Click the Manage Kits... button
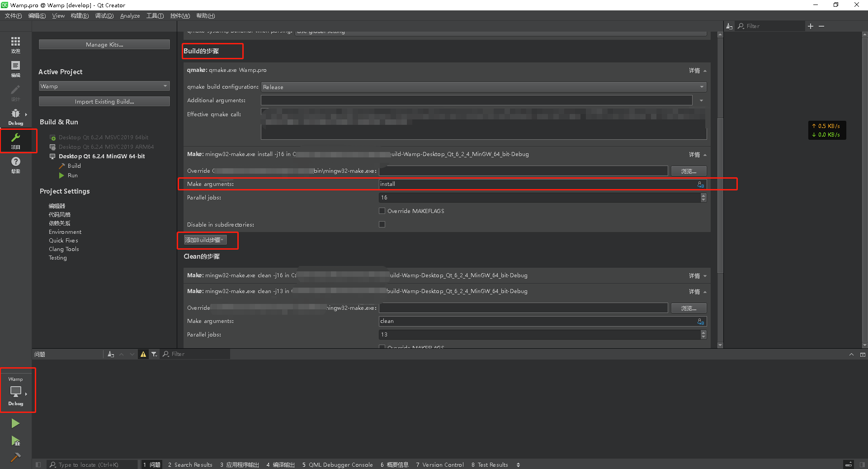The image size is (868, 469). coord(104,44)
